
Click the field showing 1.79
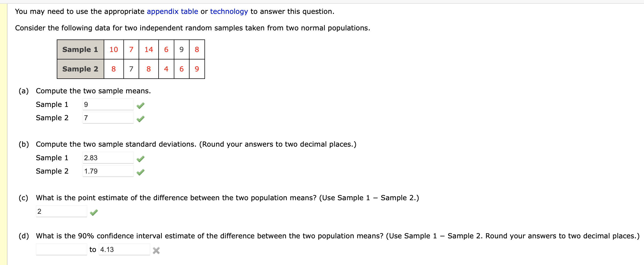click(x=107, y=171)
